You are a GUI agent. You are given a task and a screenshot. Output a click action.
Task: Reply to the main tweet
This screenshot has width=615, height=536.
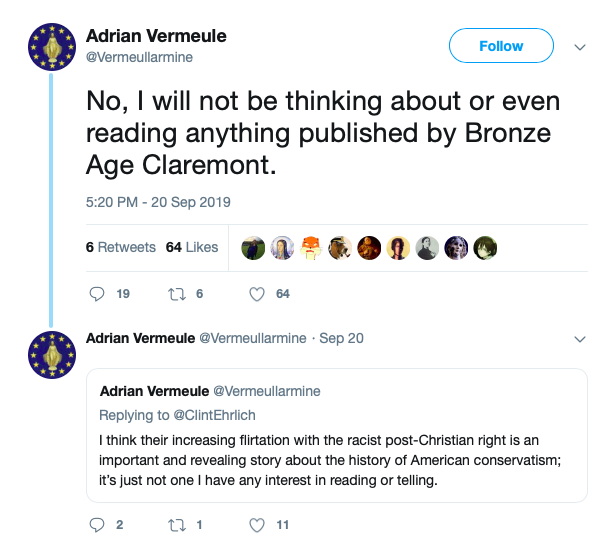tap(97, 294)
